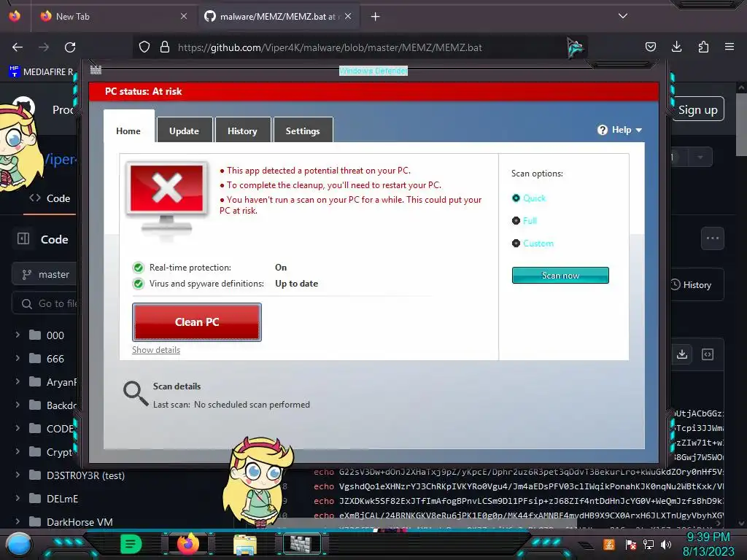Open the GitHub Code tab
This screenshot has height=560, width=747.
tap(50, 198)
